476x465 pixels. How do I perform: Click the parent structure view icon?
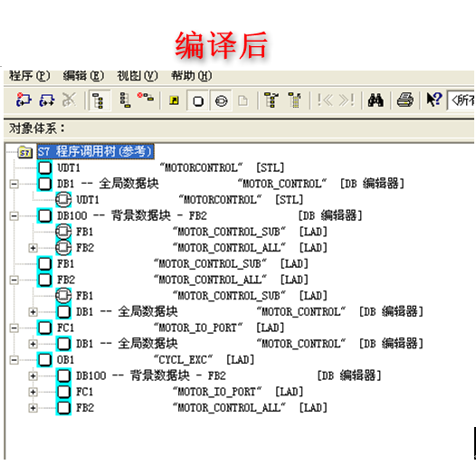(125, 100)
